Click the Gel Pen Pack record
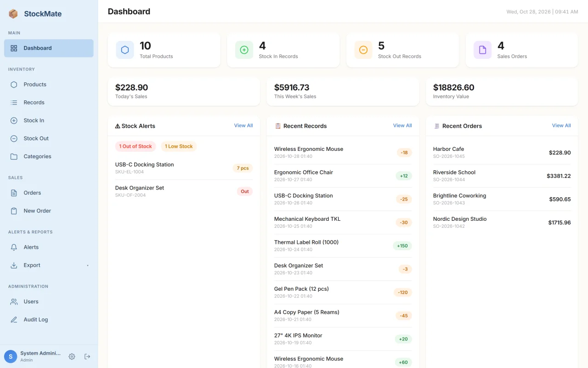 pyautogui.click(x=343, y=293)
